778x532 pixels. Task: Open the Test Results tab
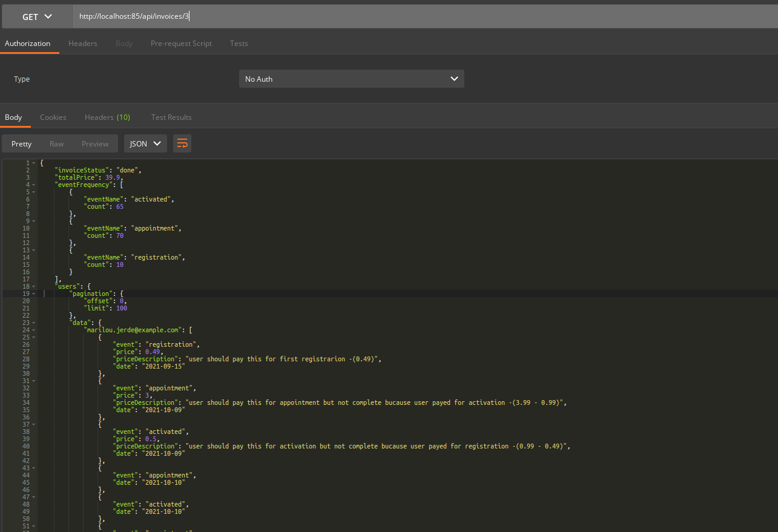point(171,117)
